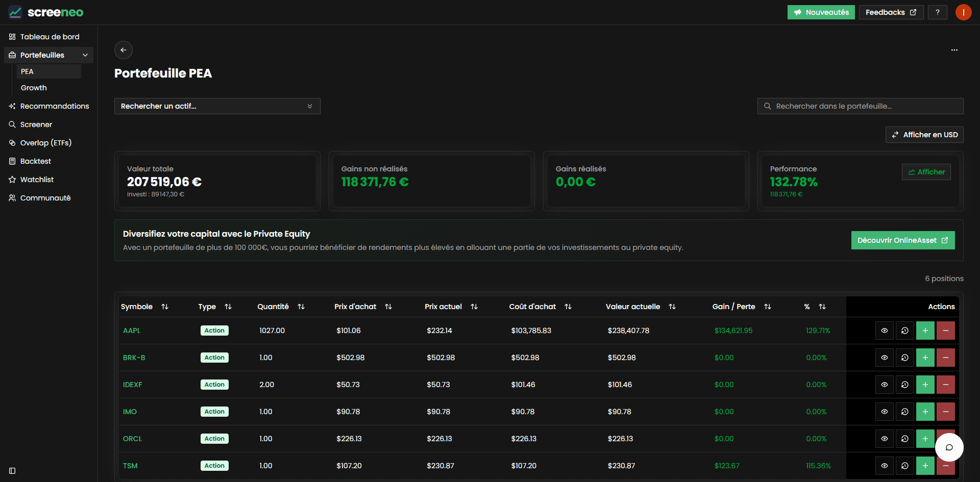Collapse the sidebar panel icon
The height and width of the screenshot is (482, 980).
point(12,471)
